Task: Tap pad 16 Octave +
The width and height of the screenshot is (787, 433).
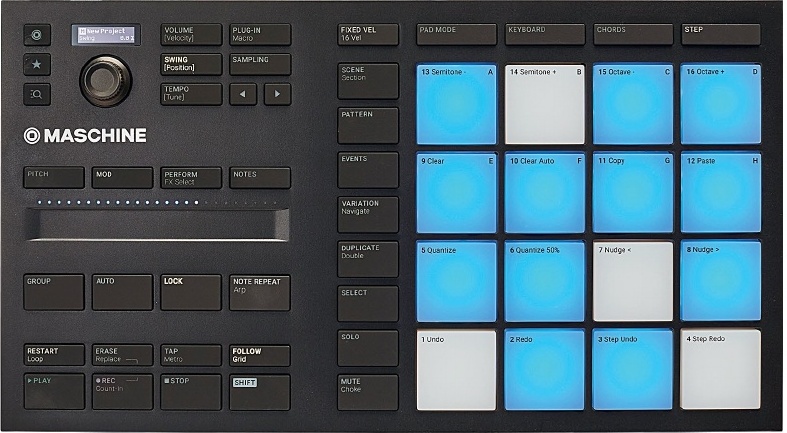Action: [721, 104]
